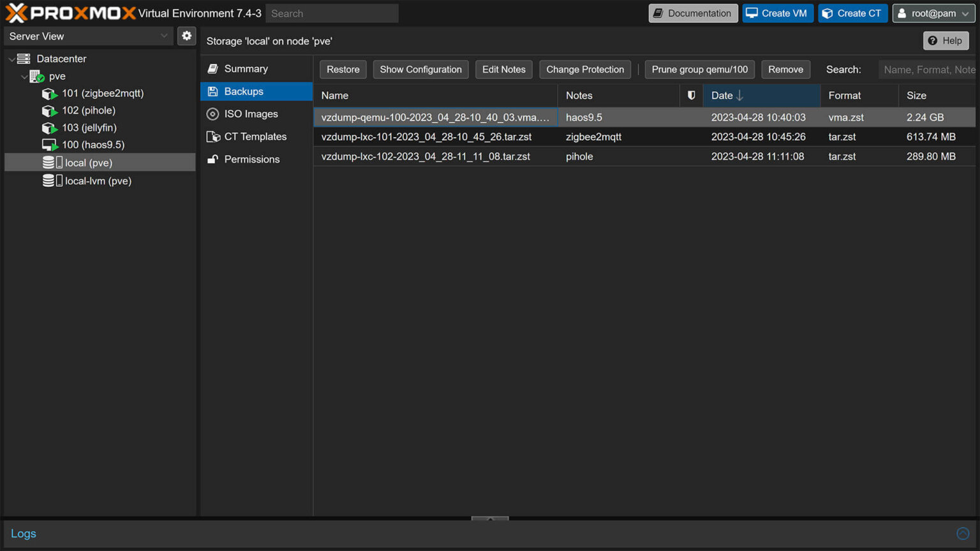Click the ISO Images disc icon
The width and height of the screenshot is (980, 551).
tap(212, 114)
